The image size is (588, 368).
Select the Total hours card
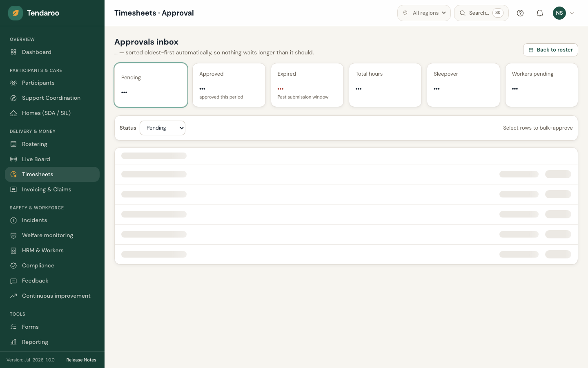tap(385, 85)
